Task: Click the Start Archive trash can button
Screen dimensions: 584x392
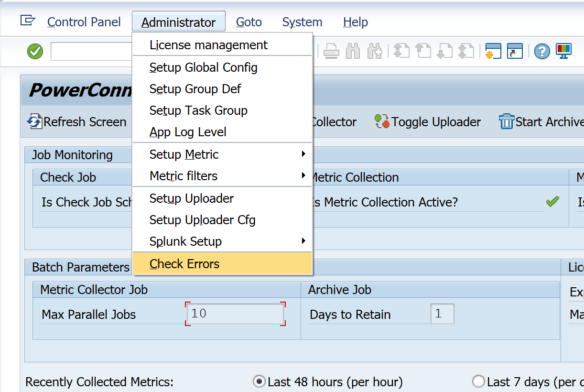Action: [x=541, y=122]
